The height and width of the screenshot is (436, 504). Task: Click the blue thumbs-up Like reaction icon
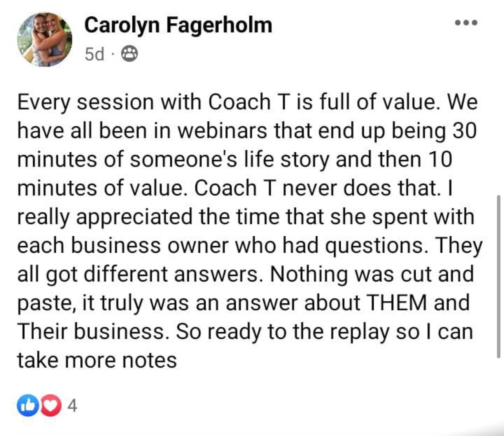(27, 406)
